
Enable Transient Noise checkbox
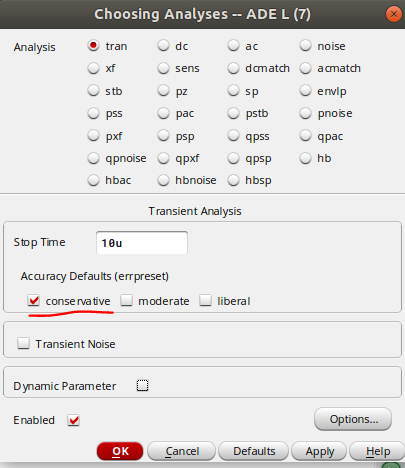pos(23,343)
